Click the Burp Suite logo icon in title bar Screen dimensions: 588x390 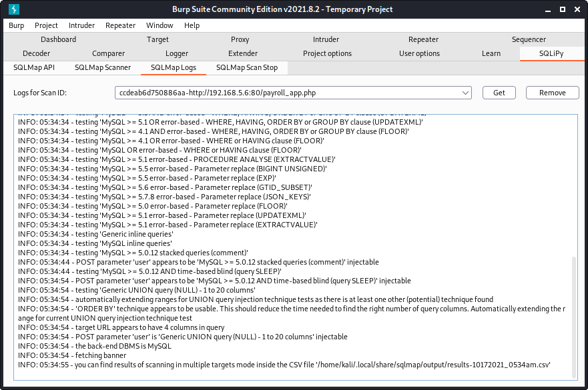coord(14,9)
